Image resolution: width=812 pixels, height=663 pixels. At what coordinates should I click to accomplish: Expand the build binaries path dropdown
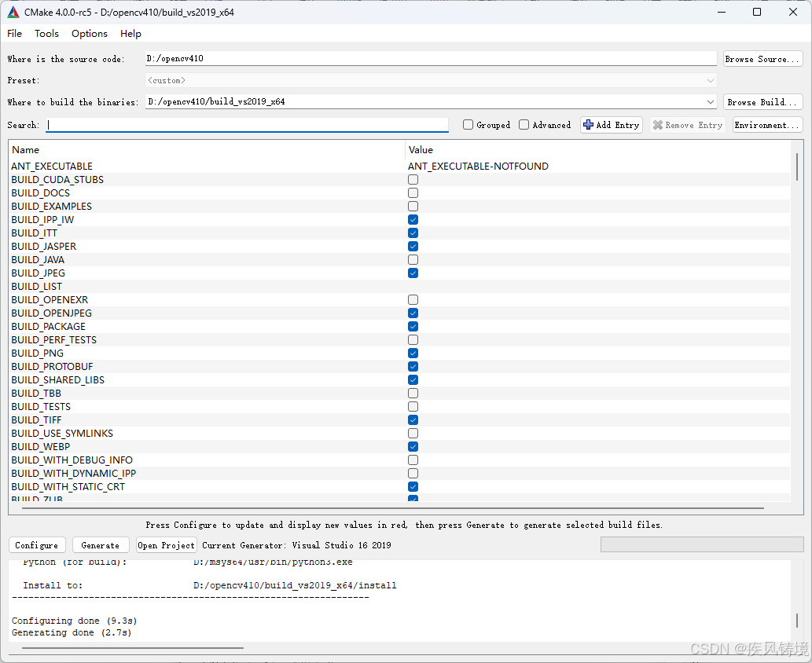(x=710, y=102)
